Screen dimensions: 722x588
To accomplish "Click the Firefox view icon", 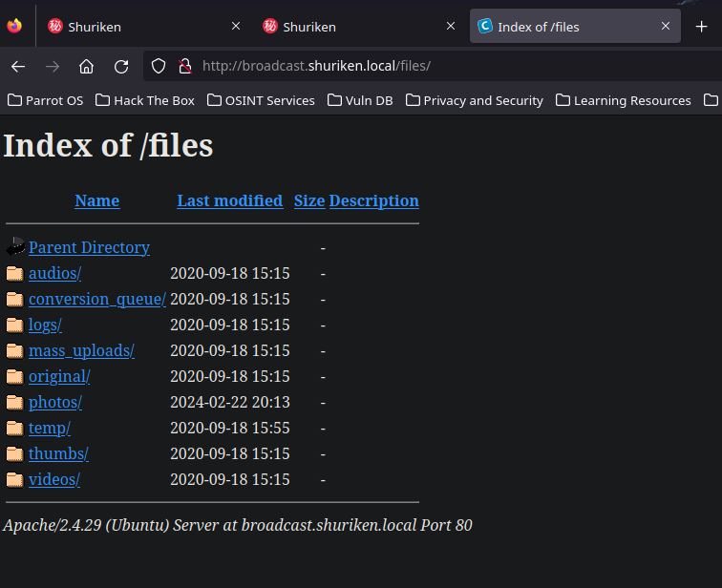I will (14, 26).
